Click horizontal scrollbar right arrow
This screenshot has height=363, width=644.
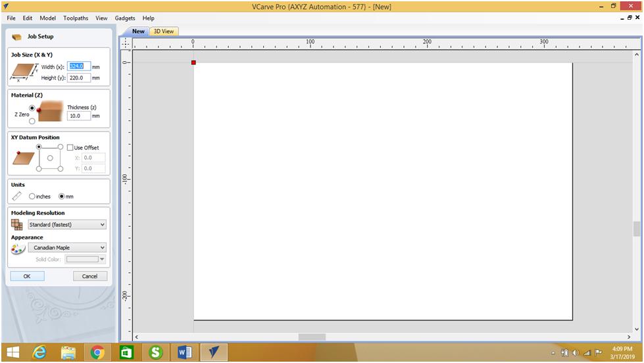[629, 337]
